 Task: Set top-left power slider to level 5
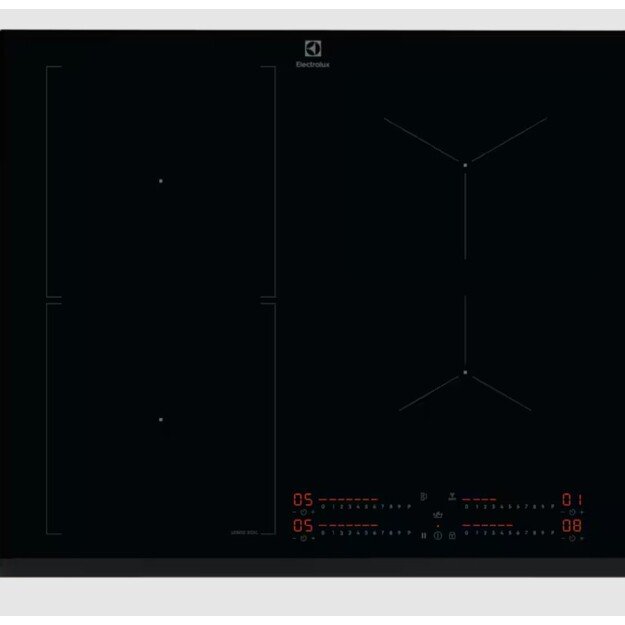coord(366,506)
